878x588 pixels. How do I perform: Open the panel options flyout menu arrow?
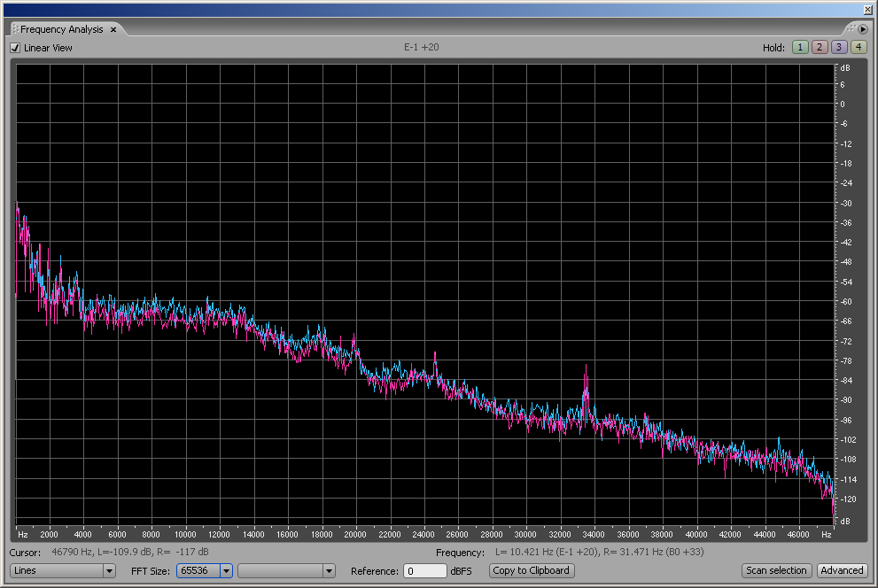tap(863, 29)
